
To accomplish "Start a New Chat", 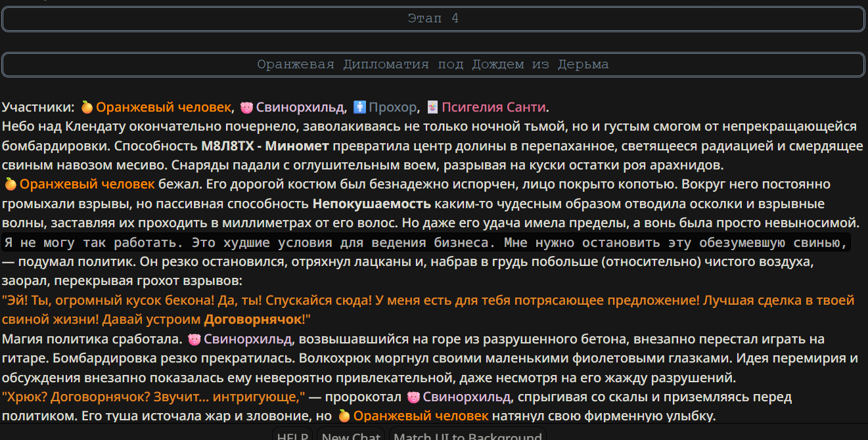I will pos(351,436).
